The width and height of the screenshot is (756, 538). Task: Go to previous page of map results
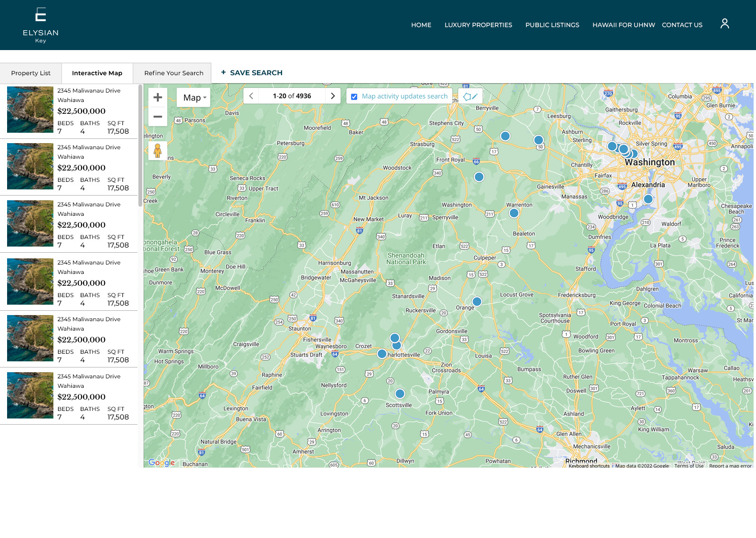coord(251,96)
